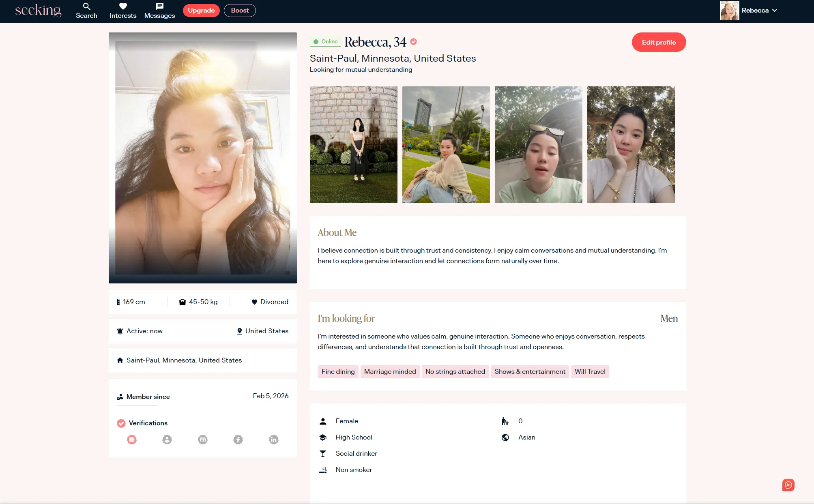
Task: Open the stone tower photo thumbnail
Action: (354, 145)
